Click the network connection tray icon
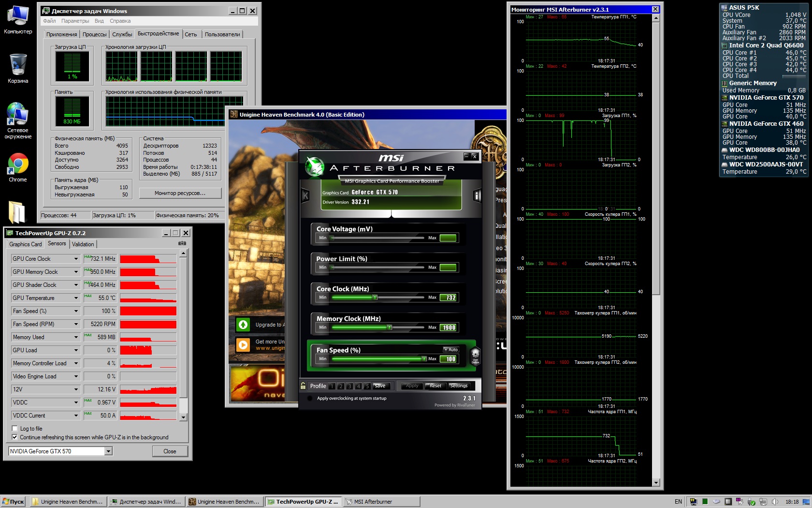 point(763,502)
